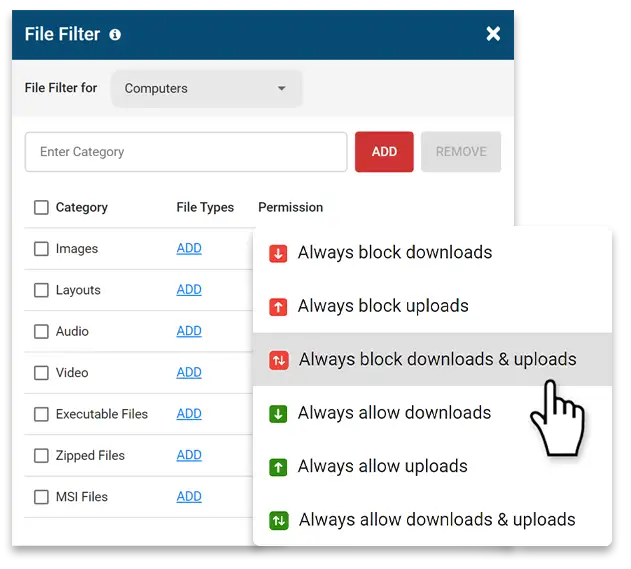This screenshot has width=631, height=569.
Task: Select Always allow downloads from permission list
Action: [x=394, y=413]
